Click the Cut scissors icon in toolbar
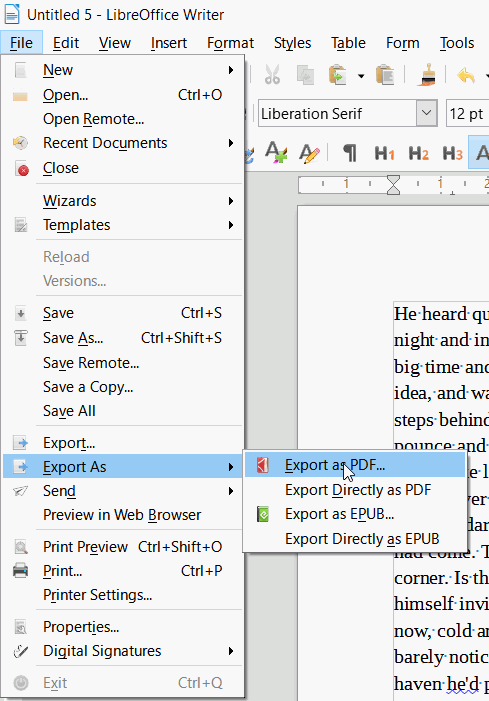 272,75
